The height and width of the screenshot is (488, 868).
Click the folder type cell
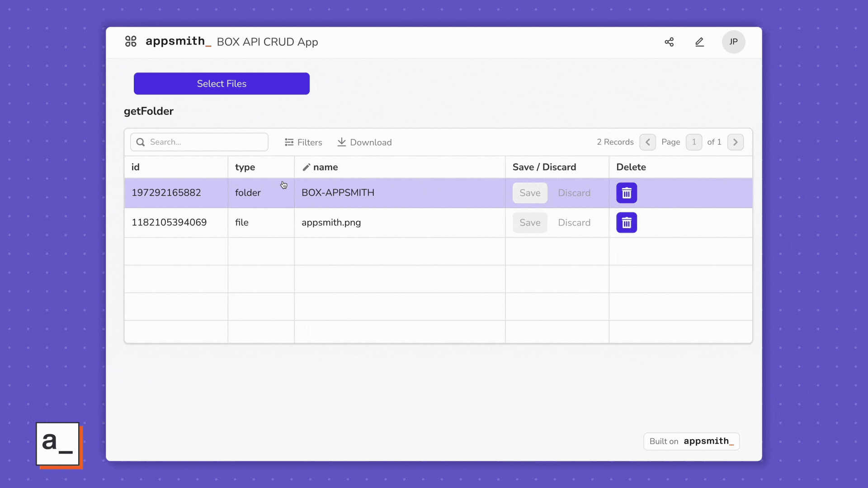(x=261, y=193)
